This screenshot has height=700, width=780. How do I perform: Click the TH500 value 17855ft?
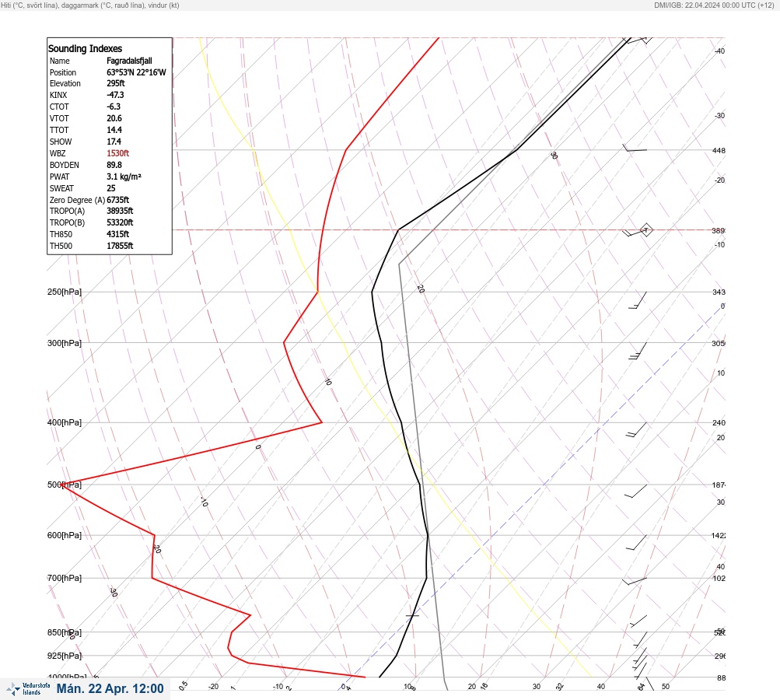tap(120, 246)
